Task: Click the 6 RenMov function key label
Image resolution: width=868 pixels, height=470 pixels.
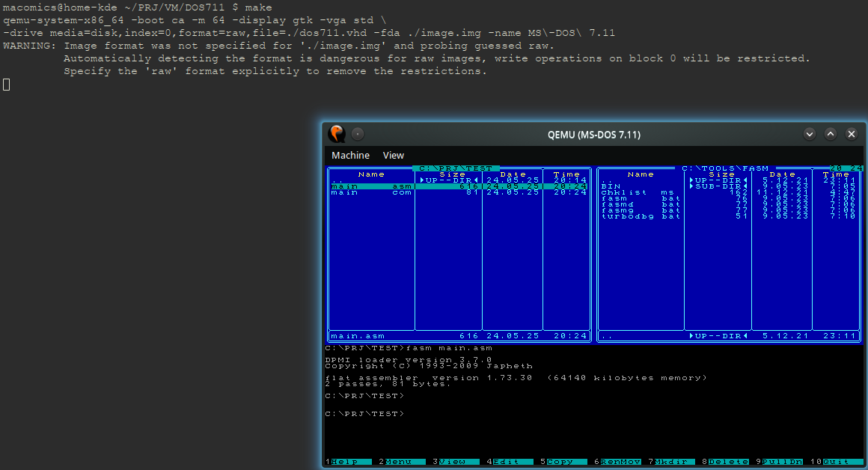Action: [617, 462]
